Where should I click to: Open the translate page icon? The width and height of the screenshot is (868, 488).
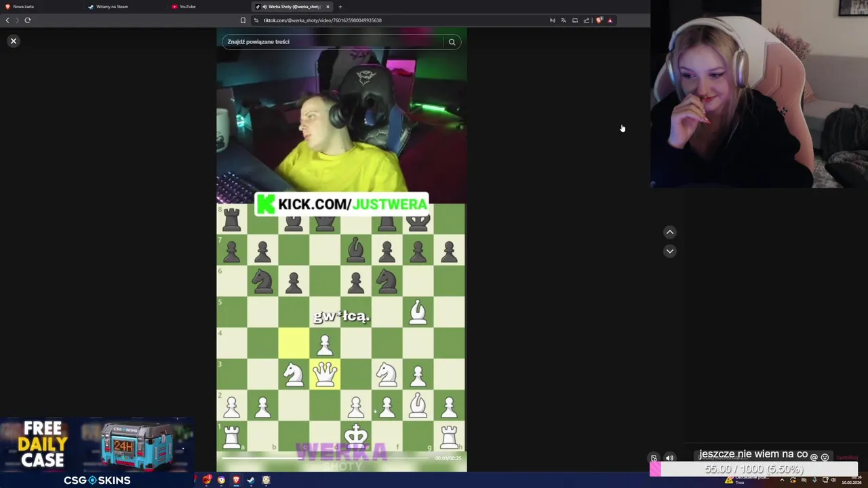[564, 20]
